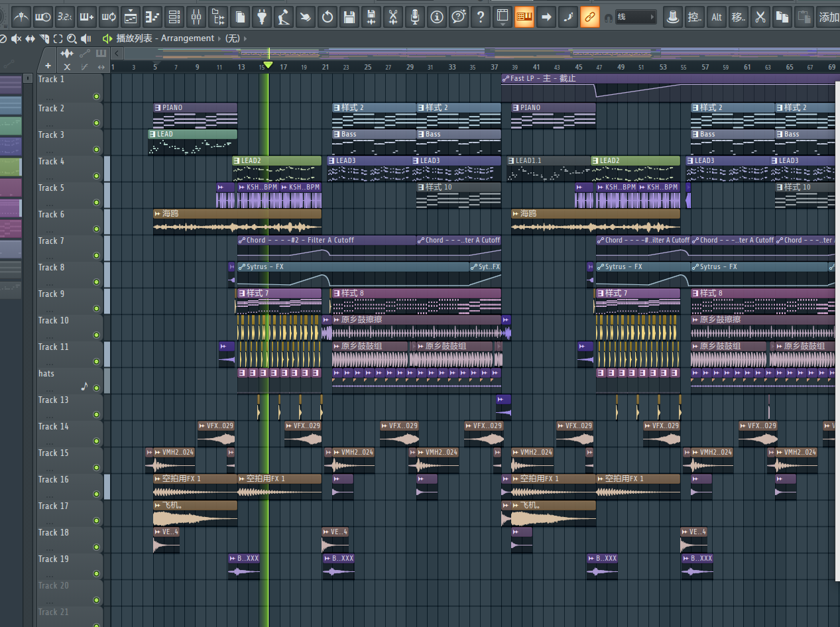Open the plugin picker plug icon

coord(262,17)
